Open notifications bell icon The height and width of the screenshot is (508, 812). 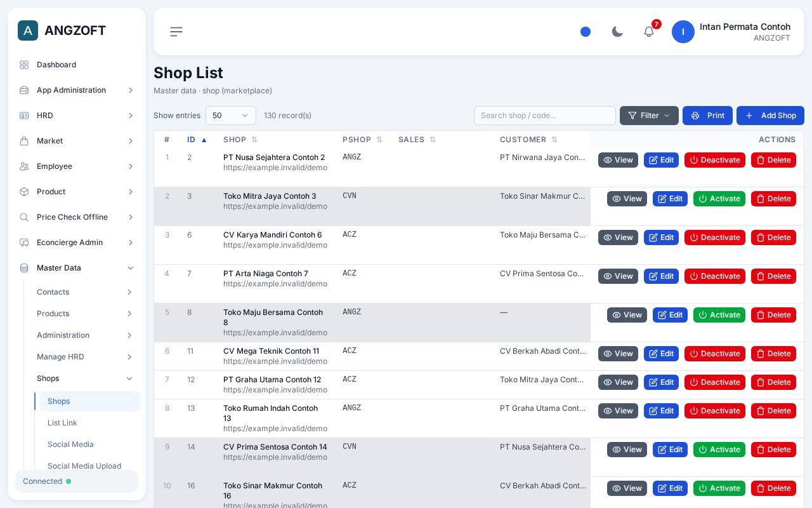click(x=649, y=32)
